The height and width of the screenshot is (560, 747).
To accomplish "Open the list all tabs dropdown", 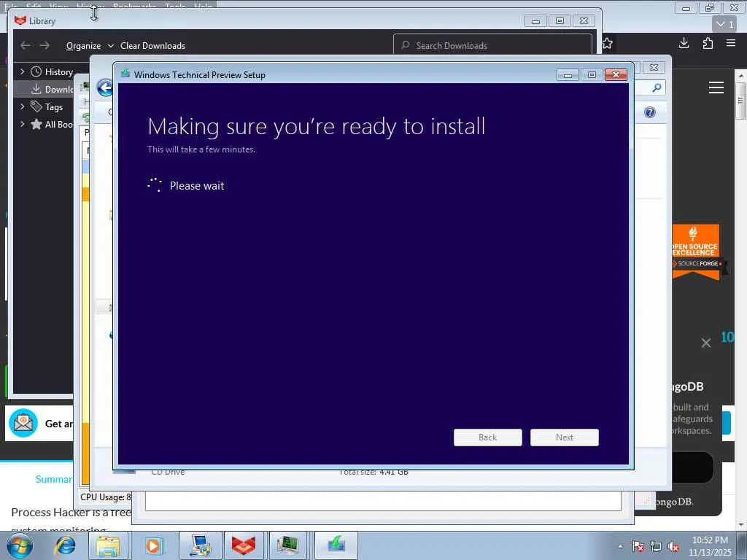I will pyautogui.click(x=725, y=24).
